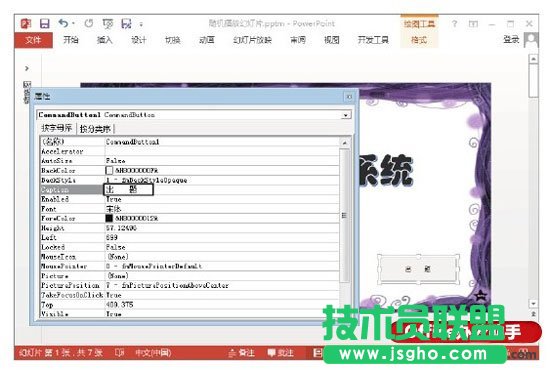This screenshot has width=550, height=370.
Task: Open the 视图 View tab
Action: point(331,40)
